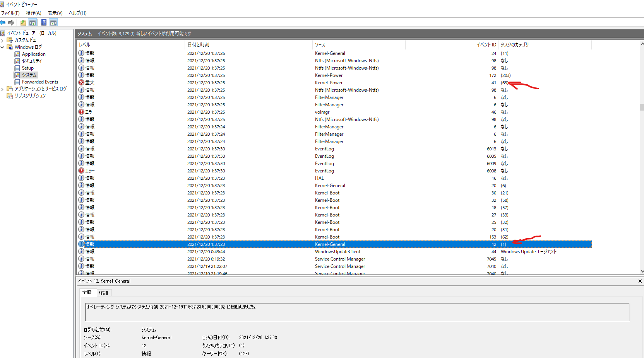Image resolution: width=644 pixels, height=358 pixels.
Task: Expand the アプリケーションとサービス ログ tree node
Action: point(2,89)
